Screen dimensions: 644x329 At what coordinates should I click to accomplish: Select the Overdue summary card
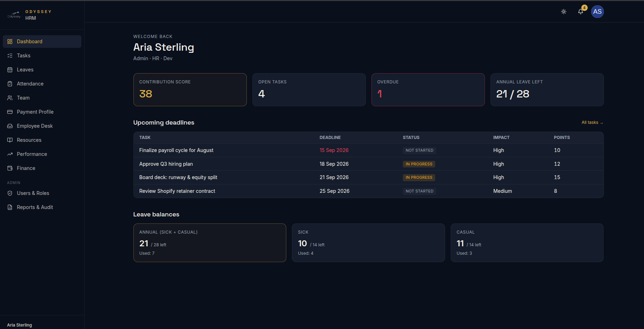(x=428, y=90)
